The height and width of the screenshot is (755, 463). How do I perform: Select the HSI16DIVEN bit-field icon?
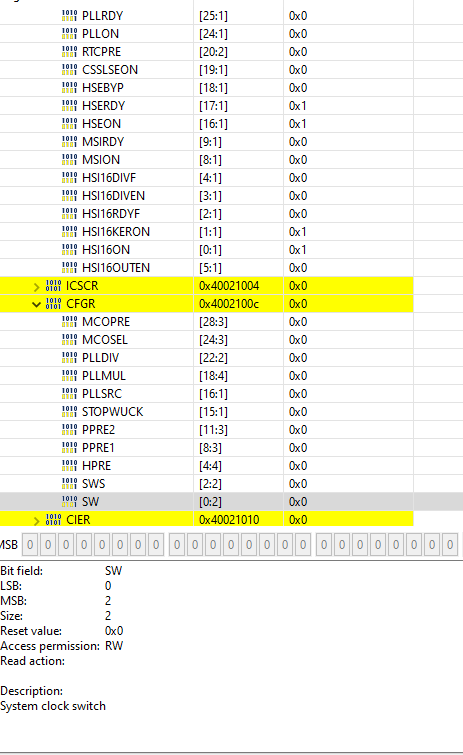(69, 196)
